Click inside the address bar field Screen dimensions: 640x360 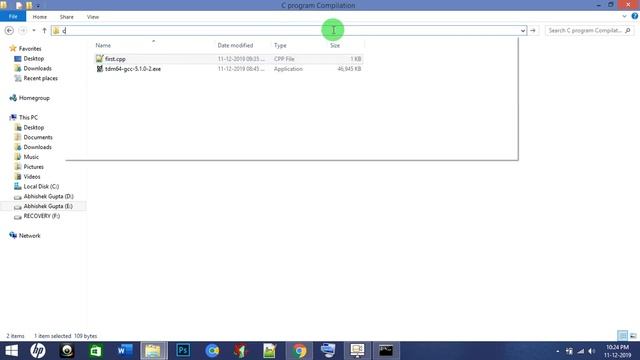289,31
